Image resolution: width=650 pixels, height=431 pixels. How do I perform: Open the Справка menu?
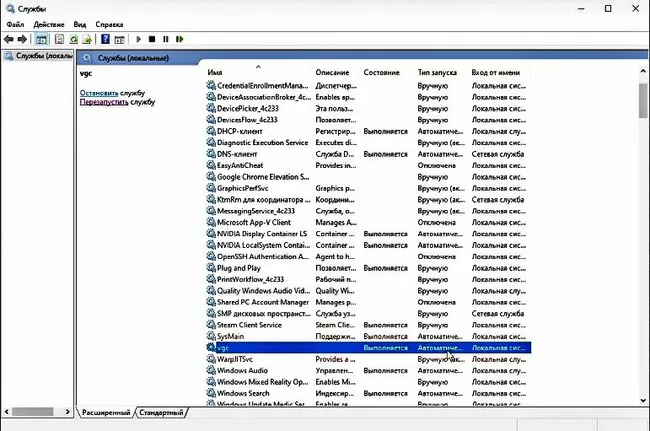click(x=110, y=23)
